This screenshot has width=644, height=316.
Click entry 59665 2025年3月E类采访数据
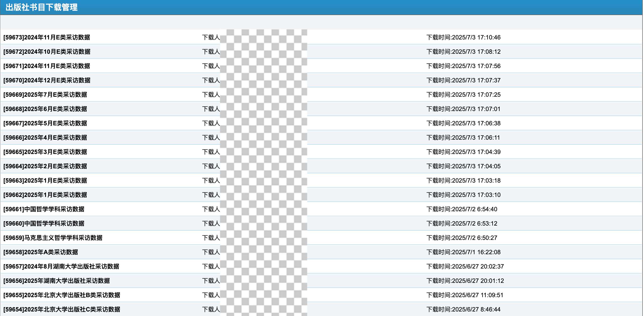[x=45, y=152]
